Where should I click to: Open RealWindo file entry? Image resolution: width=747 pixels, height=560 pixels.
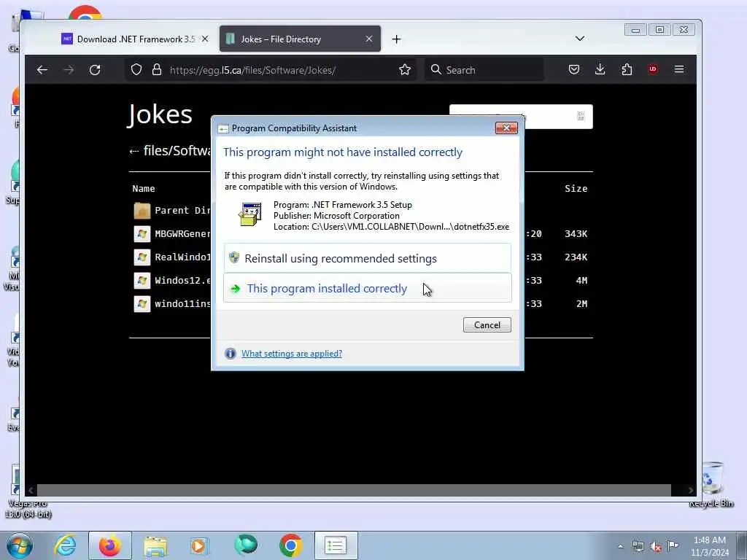(182, 257)
